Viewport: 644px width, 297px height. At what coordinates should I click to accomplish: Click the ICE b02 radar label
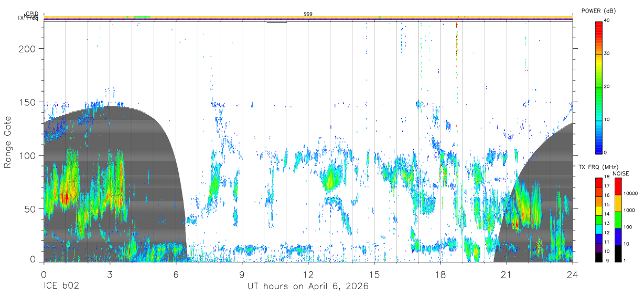(60, 286)
